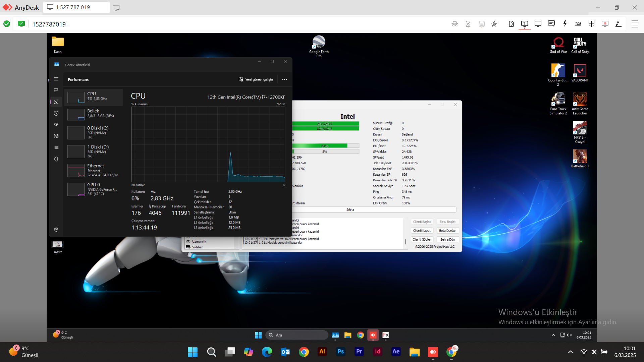
Task: Click Botu Başlat button
Action: click(x=447, y=222)
